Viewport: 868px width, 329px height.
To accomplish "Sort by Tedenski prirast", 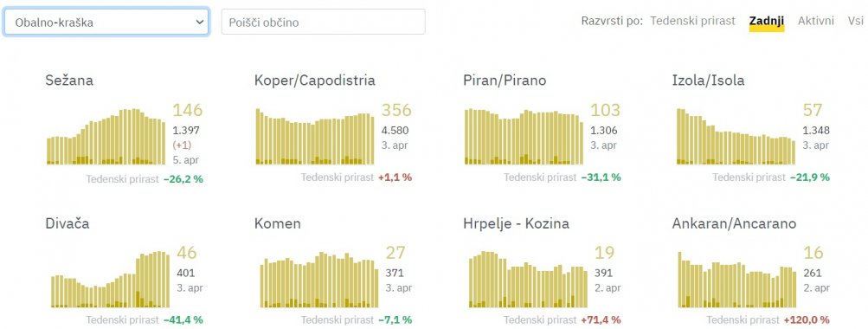I will tap(692, 21).
